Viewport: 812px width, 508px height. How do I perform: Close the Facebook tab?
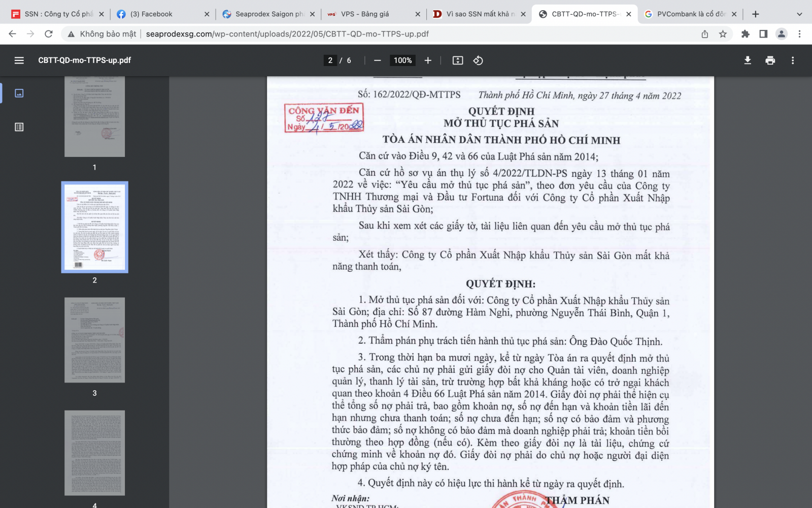click(x=207, y=14)
